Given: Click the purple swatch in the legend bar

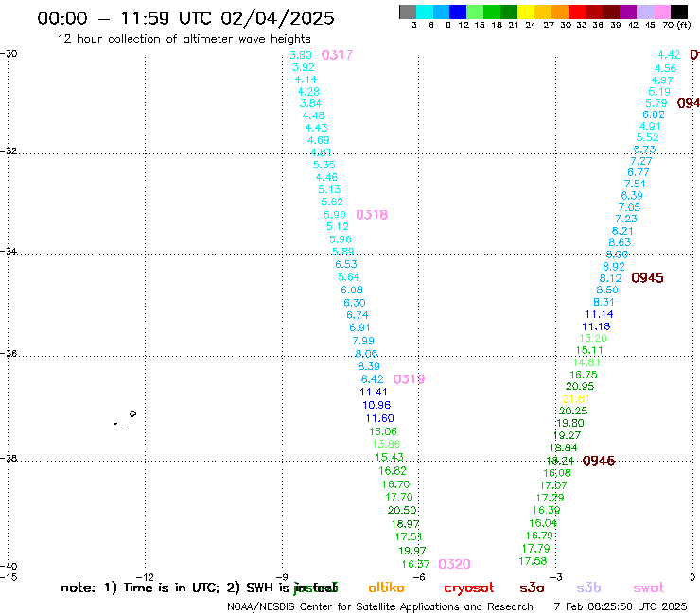Looking at the screenshot, I should point(628,11).
